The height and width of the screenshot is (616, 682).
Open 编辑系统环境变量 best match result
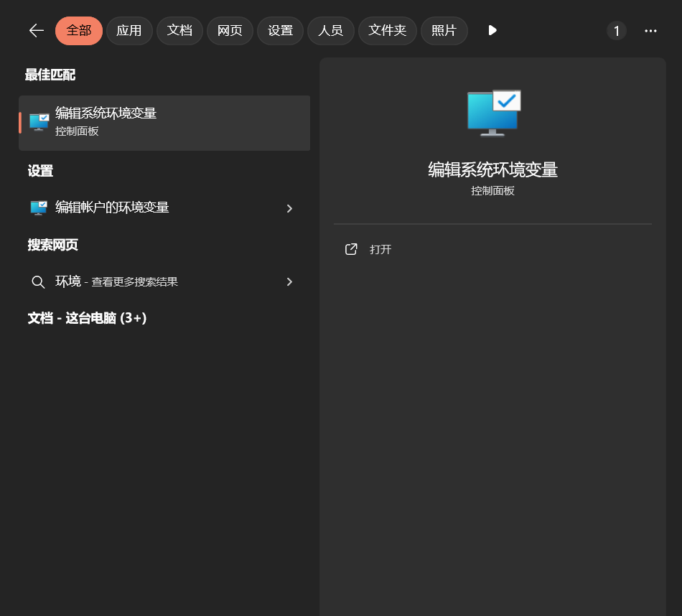pos(164,123)
